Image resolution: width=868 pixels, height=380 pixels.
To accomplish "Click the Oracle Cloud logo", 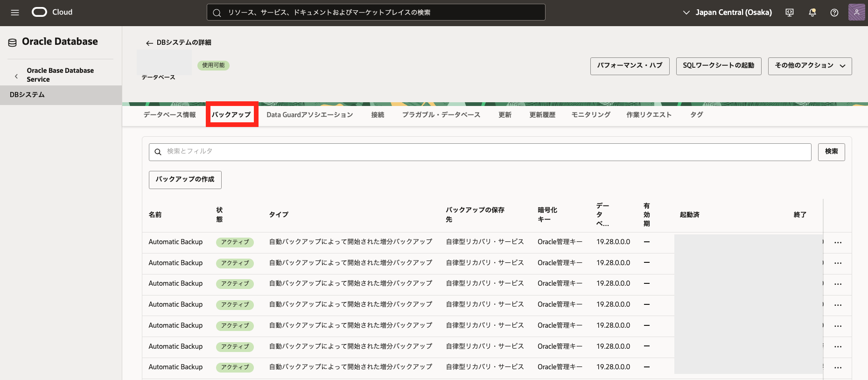I will (40, 12).
